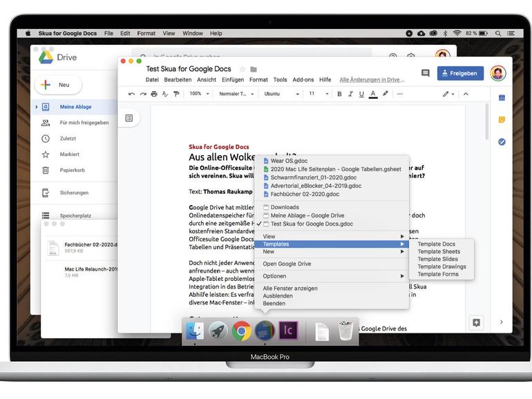Select the checked Test Skua for Google Docs.gdoc window
This screenshot has height=399, width=532.
pyautogui.click(x=332, y=224)
